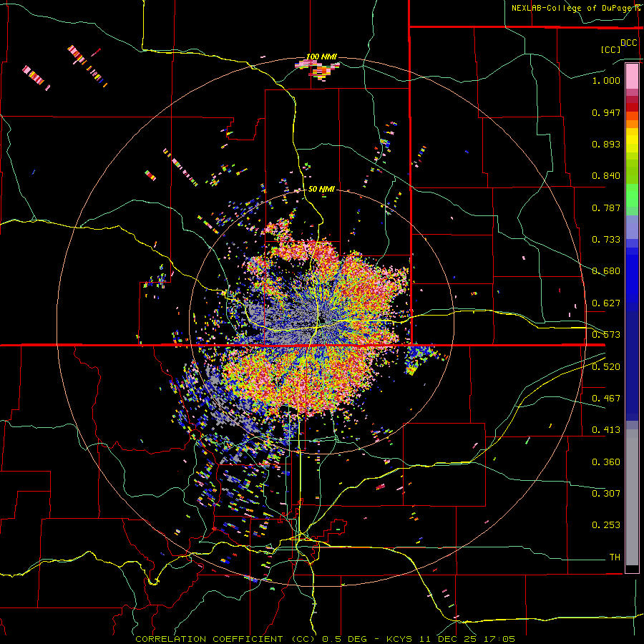Click the 0.467 legend value
The image size is (644, 644).
(x=606, y=399)
